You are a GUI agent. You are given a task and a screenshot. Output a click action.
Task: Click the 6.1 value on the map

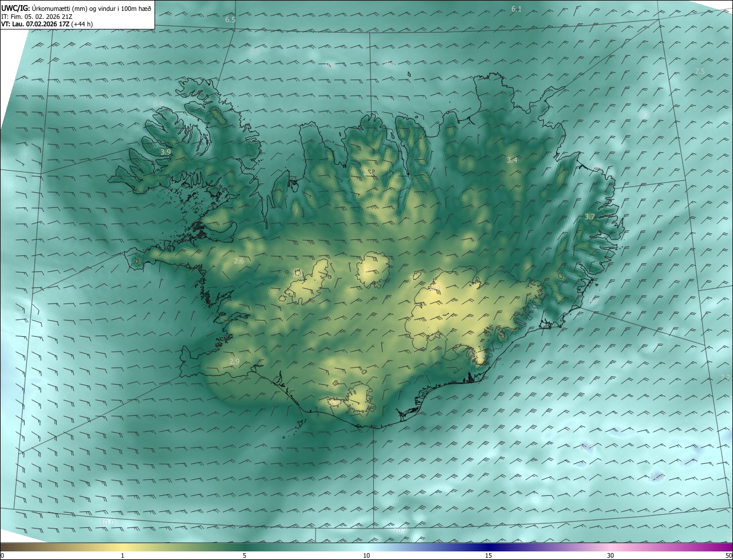click(517, 9)
